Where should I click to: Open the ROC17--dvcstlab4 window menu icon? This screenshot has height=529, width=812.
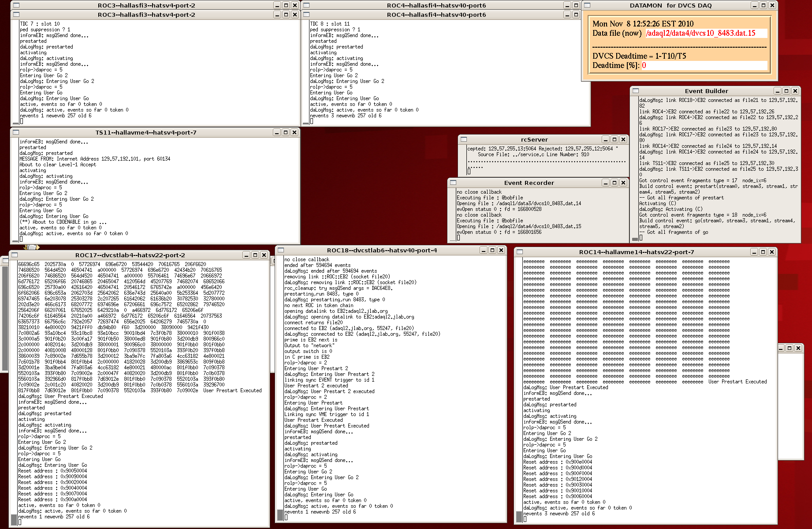tap(15, 255)
